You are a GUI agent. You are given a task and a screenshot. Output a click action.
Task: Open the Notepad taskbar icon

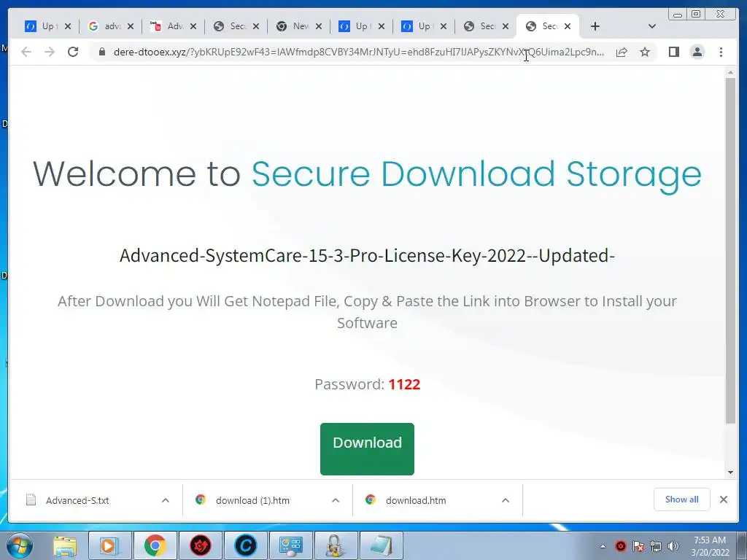[x=381, y=545]
